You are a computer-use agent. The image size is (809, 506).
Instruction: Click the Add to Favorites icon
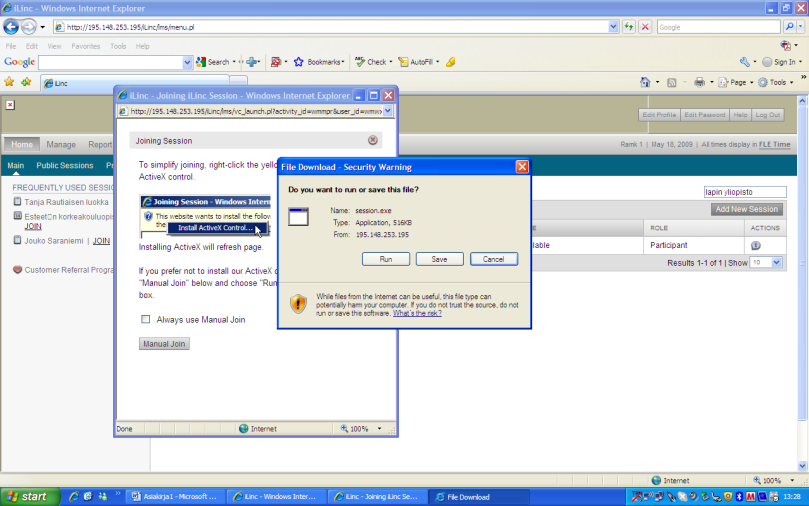26,82
